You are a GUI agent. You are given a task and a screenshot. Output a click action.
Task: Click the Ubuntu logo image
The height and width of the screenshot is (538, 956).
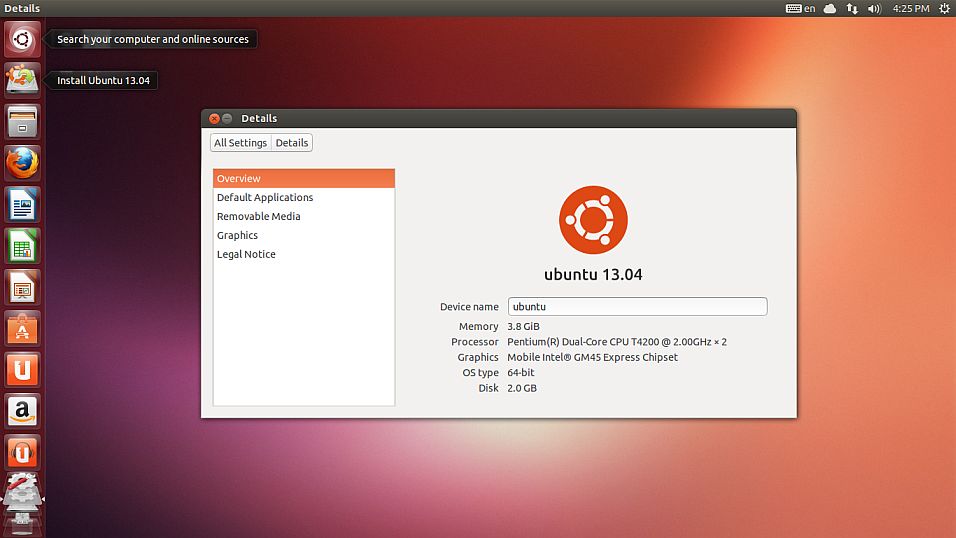tap(593, 220)
